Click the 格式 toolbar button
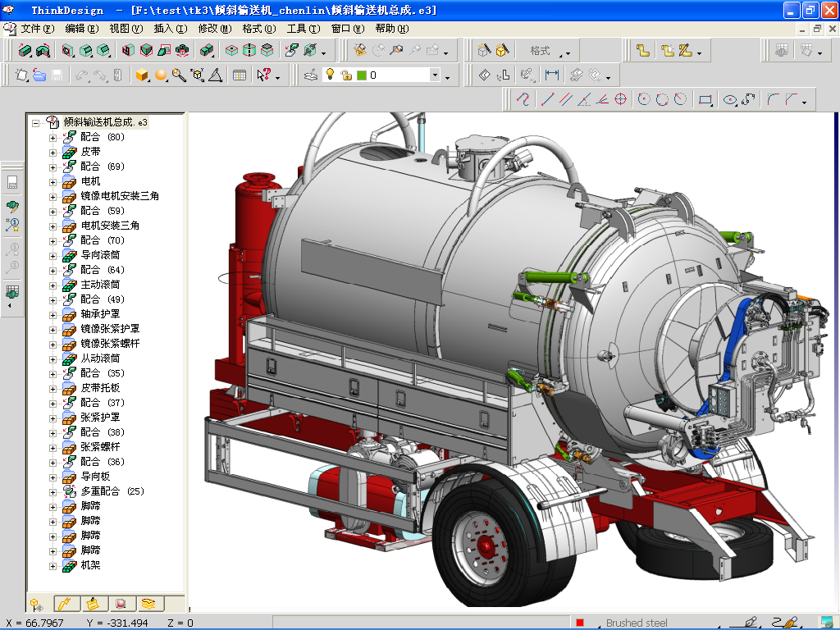Image resolution: width=840 pixels, height=630 pixels. 541,51
